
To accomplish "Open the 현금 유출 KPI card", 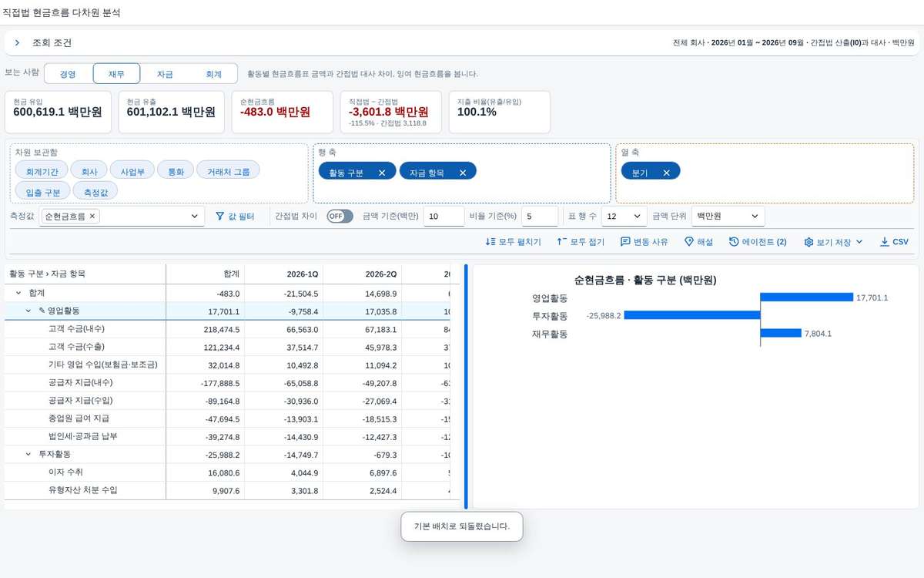I will (x=171, y=112).
